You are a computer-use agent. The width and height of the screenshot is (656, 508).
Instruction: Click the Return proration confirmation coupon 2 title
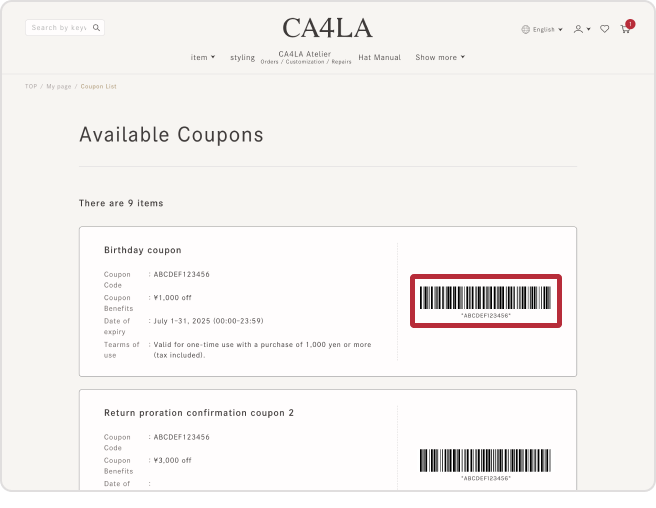[199, 412]
